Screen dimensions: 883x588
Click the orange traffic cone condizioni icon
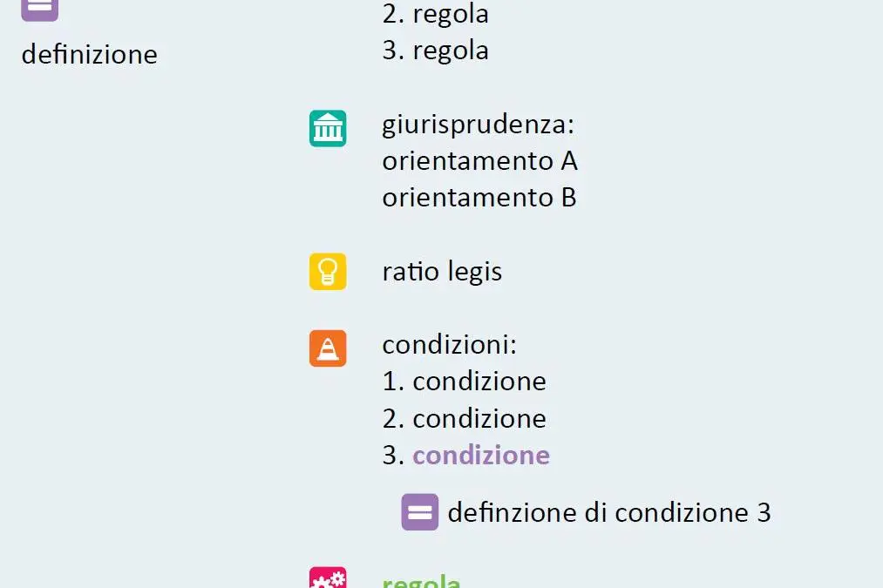[x=328, y=348]
